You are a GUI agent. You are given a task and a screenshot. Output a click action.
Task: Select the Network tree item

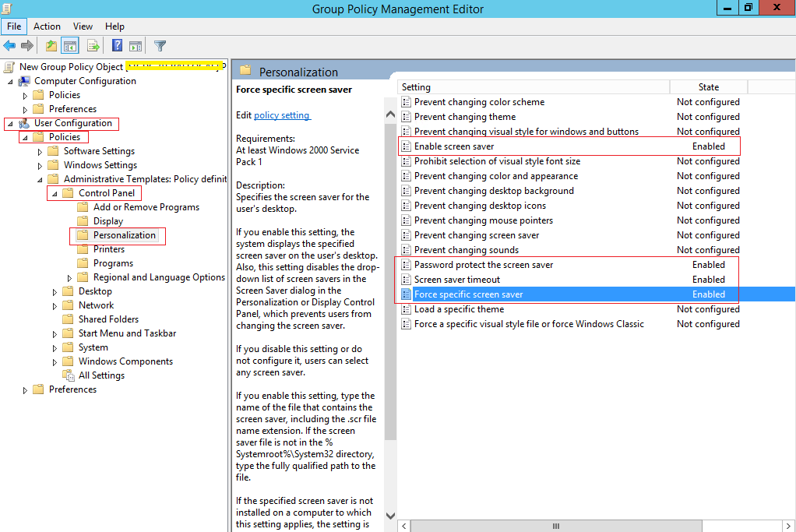(96, 305)
